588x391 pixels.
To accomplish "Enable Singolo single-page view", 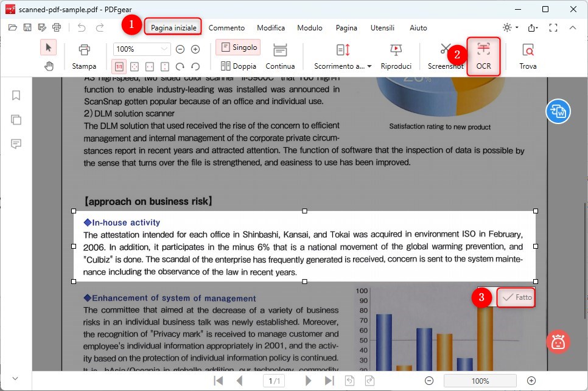I will tap(237, 47).
